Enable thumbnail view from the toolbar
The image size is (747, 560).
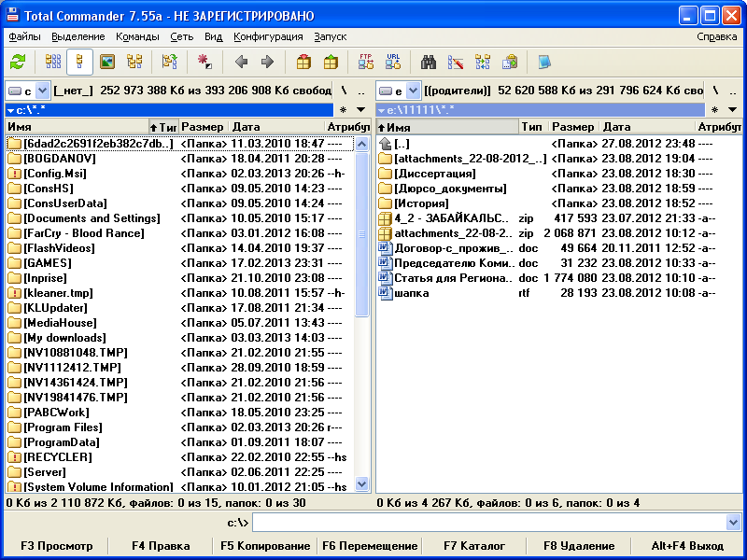tap(107, 62)
